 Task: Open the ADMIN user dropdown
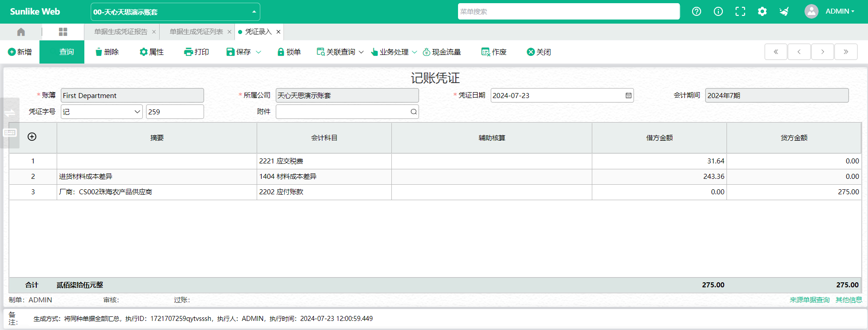(x=840, y=11)
